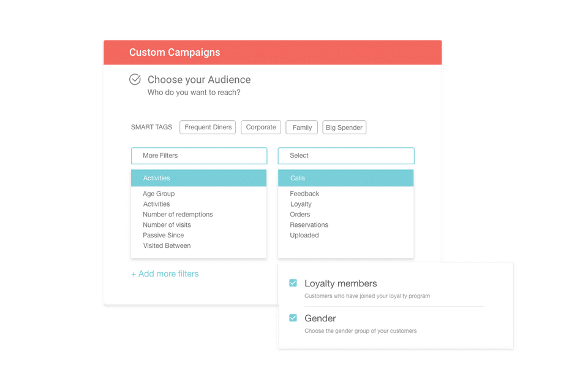Choose the Corporate smart tag
588x390 pixels.
tap(261, 128)
